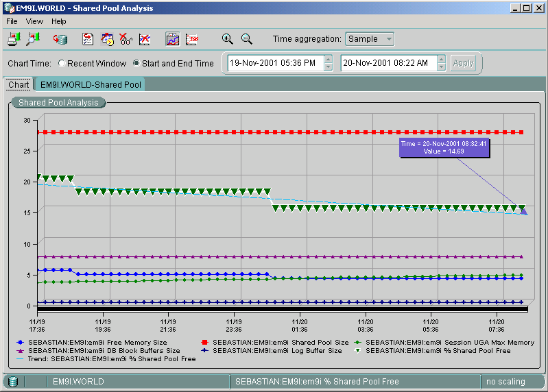Decrease the end time stepper
This screenshot has width=548, height=392.
pyautogui.click(x=442, y=67)
